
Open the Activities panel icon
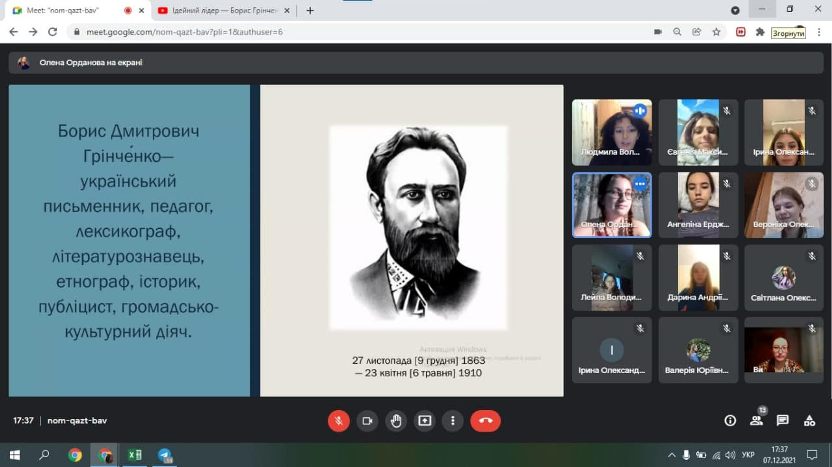click(809, 421)
